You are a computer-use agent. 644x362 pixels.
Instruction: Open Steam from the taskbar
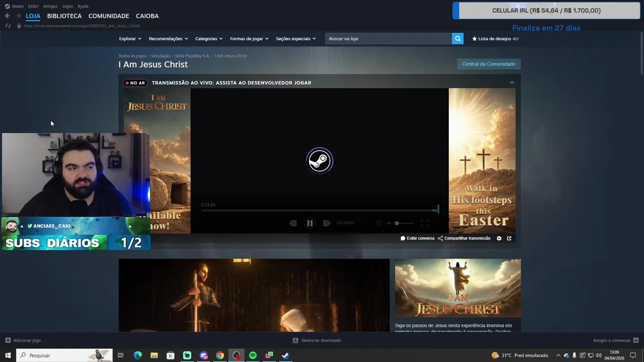pos(285,355)
